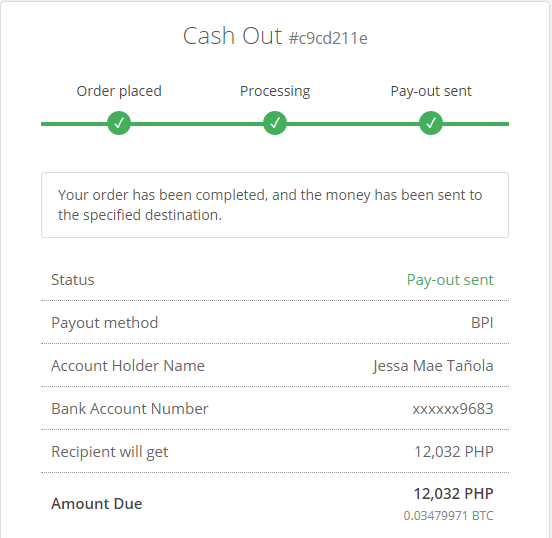This screenshot has height=538, width=552.
Task: Click the Account Holder Name label
Action: pyautogui.click(x=128, y=365)
